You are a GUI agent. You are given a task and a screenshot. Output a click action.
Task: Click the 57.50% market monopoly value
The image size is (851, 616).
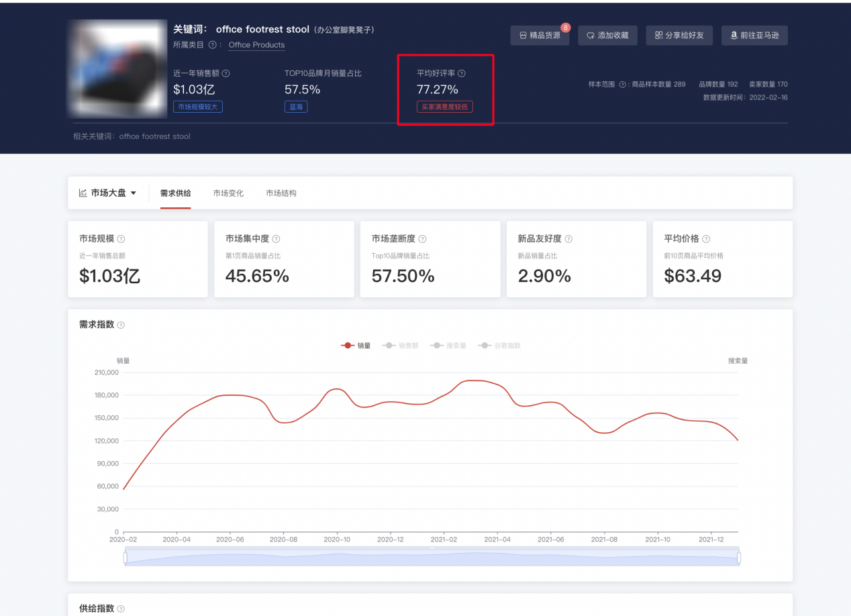point(403,276)
